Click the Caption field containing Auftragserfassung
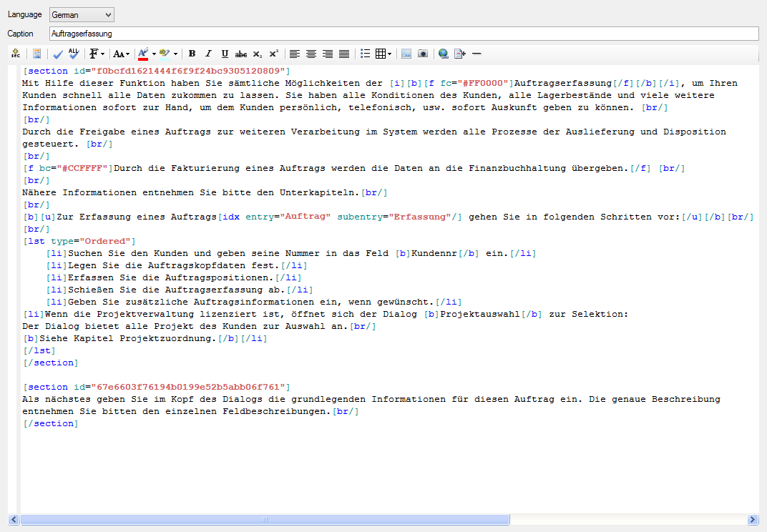Screen dimensions: 767x532 [404, 33]
